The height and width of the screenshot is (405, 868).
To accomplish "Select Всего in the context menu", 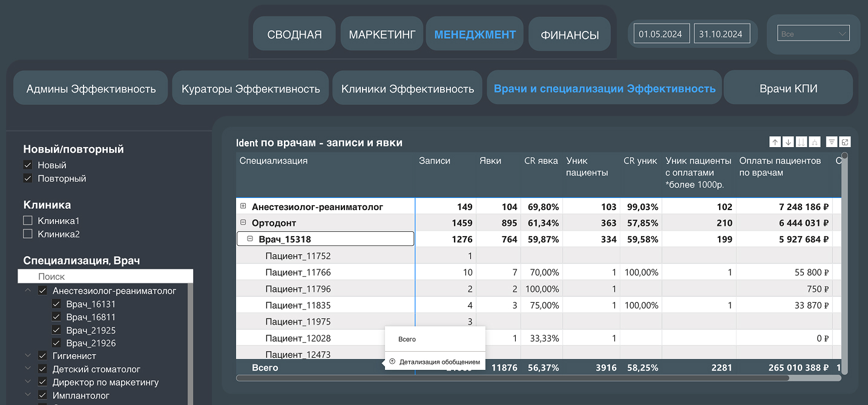I will [407, 339].
